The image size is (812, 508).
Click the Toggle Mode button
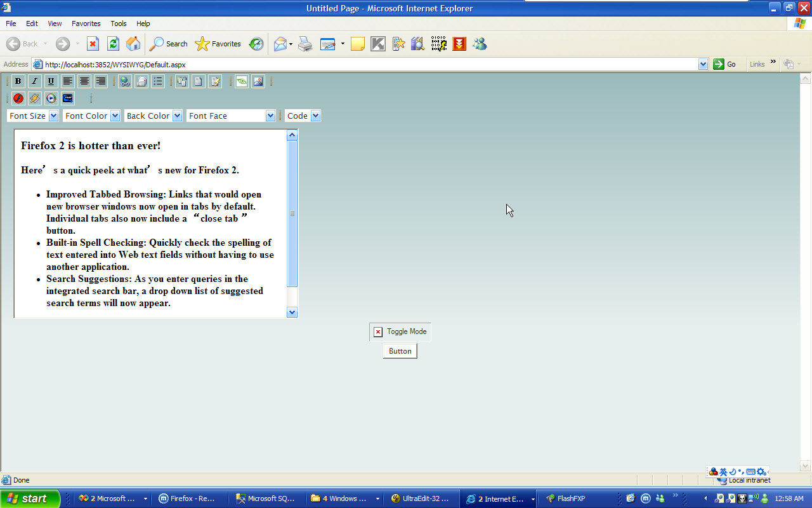click(400, 331)
